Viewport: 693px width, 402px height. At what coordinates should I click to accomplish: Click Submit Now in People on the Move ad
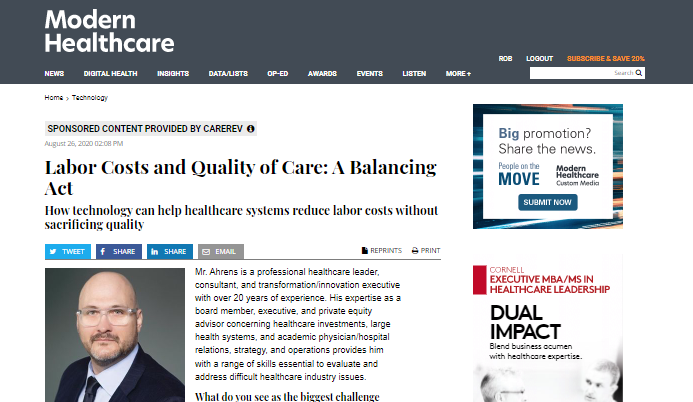click(x=548, y=202)
